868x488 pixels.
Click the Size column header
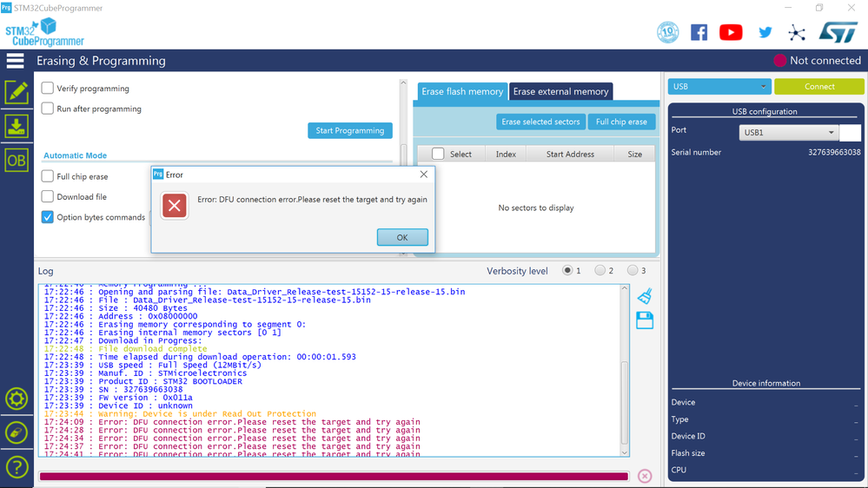tap(635, 154)
